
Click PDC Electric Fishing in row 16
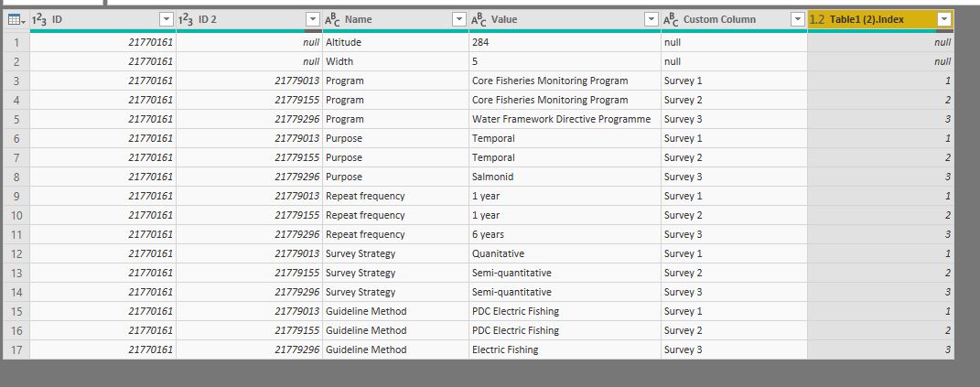coord(565,330)
